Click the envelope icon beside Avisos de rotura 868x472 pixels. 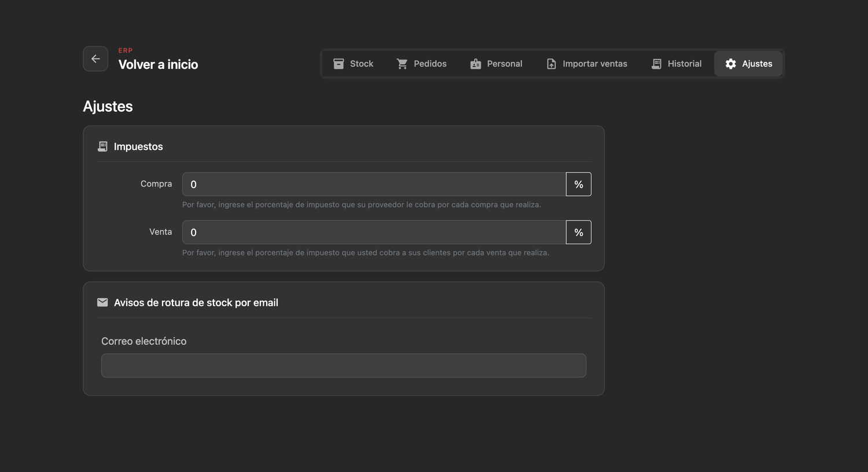(x=102, y=303)
